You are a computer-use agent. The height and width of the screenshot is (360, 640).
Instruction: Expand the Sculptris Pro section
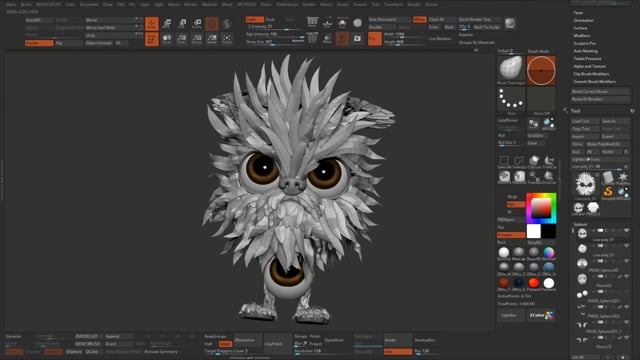click(x=584, y=43)
